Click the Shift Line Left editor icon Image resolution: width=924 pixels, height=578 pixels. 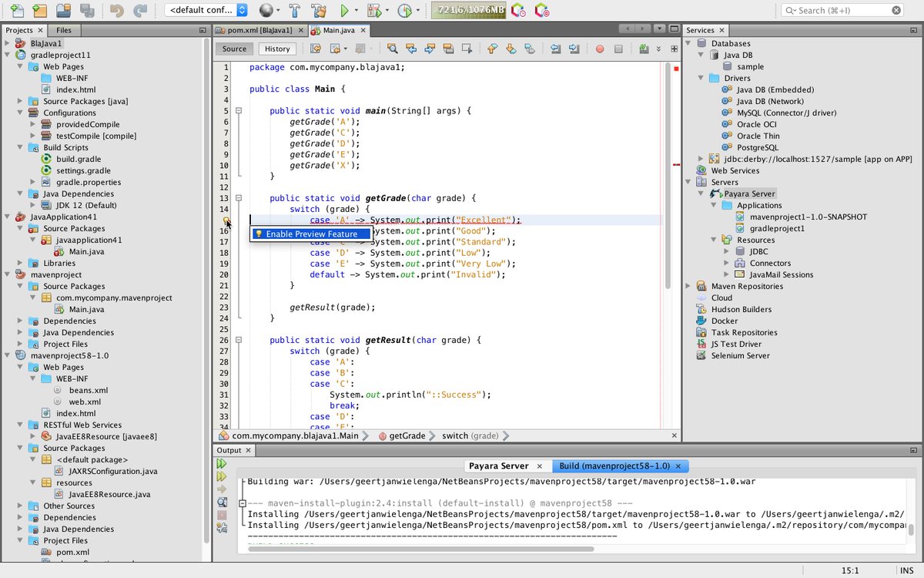(x=555, y=49)
